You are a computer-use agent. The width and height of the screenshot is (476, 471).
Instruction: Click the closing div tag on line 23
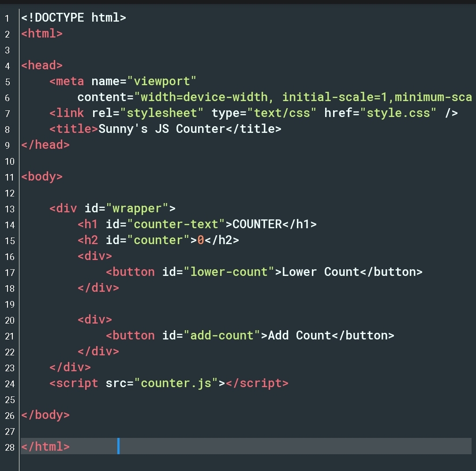pyautogui.click(x=70, y=367)
